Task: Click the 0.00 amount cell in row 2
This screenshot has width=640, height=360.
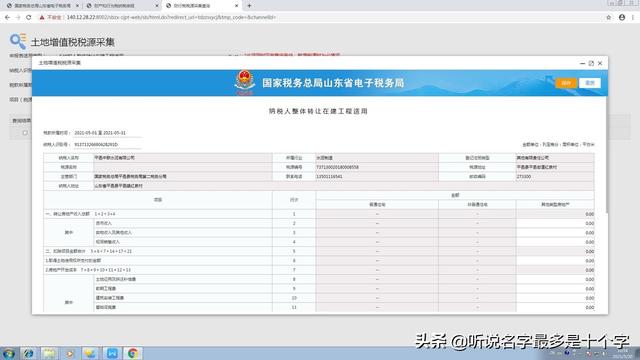Action: (555, 223)
